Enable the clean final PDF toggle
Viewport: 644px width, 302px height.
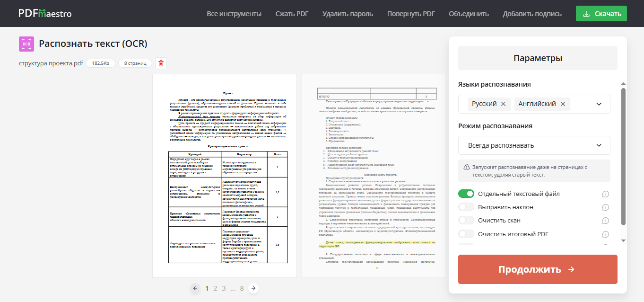click(466, 234)
